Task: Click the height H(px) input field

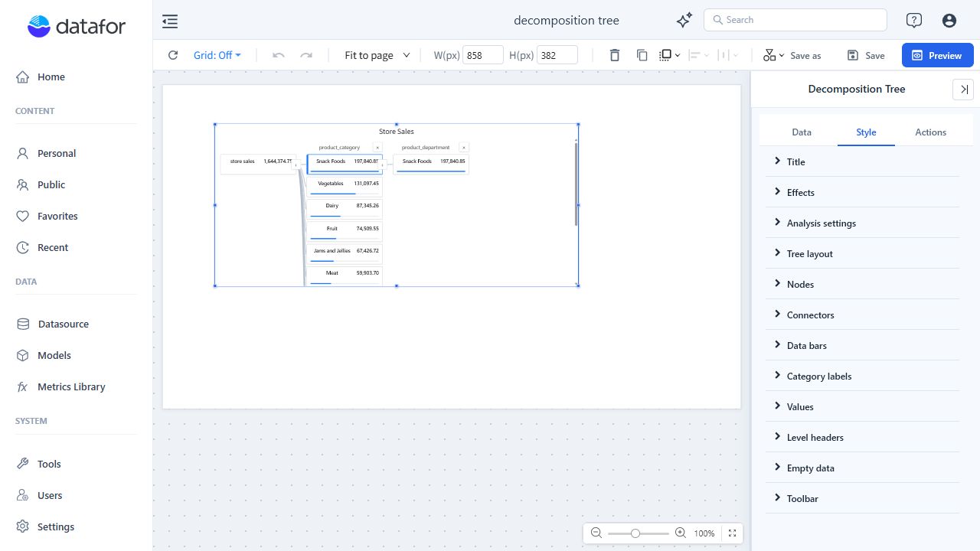Action: [x=557, y=55]
